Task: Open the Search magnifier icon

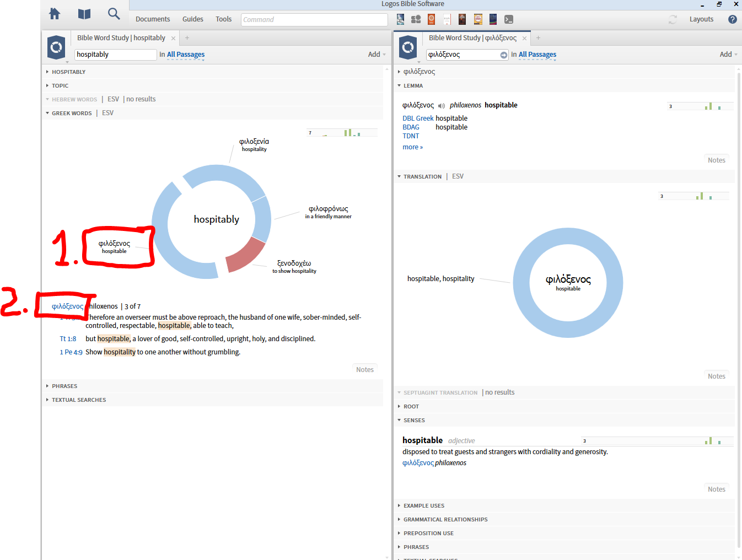Action: 114,14
